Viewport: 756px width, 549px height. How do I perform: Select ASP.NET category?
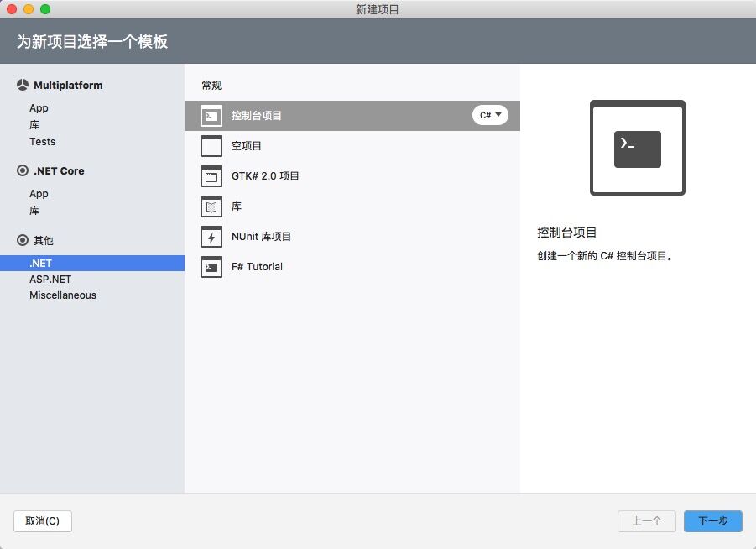point(50,280)
